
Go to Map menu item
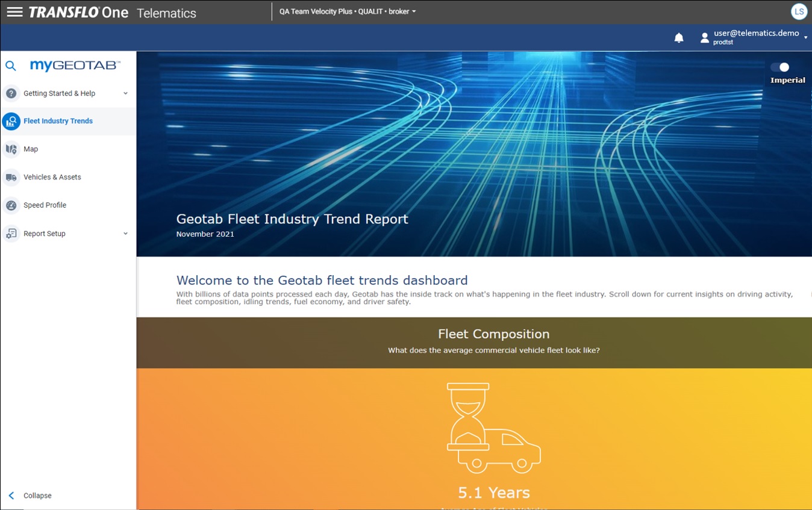[x=68, y=149]
